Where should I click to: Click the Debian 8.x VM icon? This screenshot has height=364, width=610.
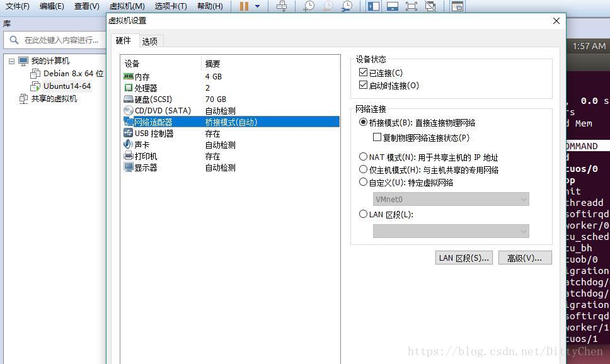point(35,74)
